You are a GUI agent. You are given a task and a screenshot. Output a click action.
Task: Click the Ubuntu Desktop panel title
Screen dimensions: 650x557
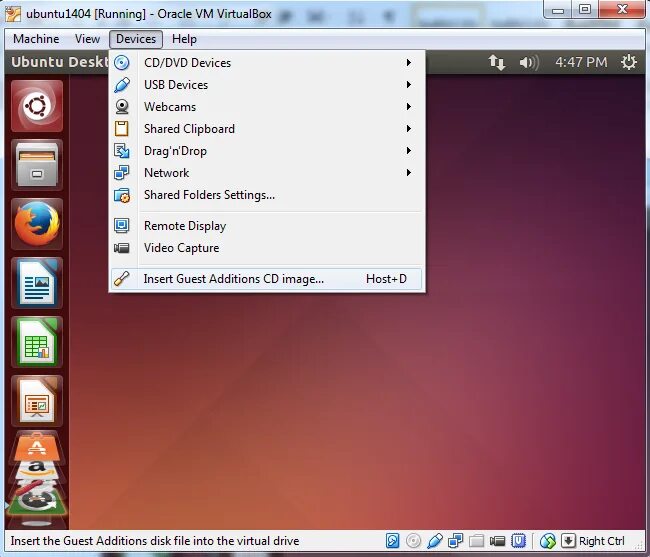tap(60, 62)
